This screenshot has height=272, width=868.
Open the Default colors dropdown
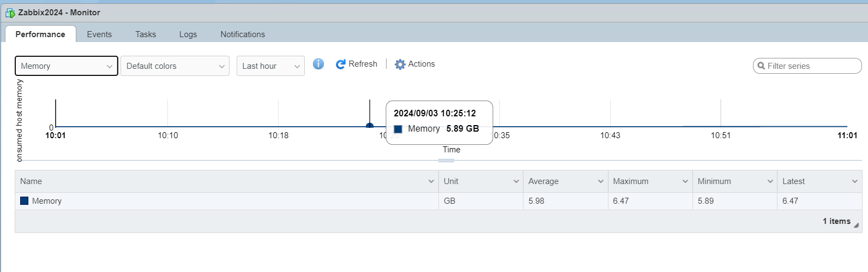[x=175, y=66]
